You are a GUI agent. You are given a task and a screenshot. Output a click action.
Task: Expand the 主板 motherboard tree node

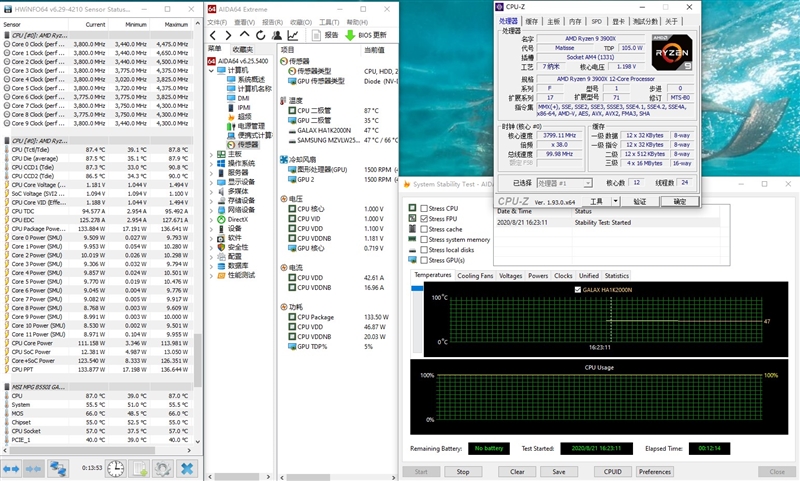[x=212, y=154]
